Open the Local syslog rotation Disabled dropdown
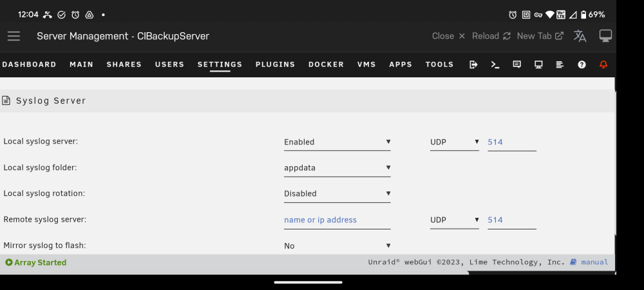Image resolution: width=644 pixels, height=290 pixels. point(337,194)
